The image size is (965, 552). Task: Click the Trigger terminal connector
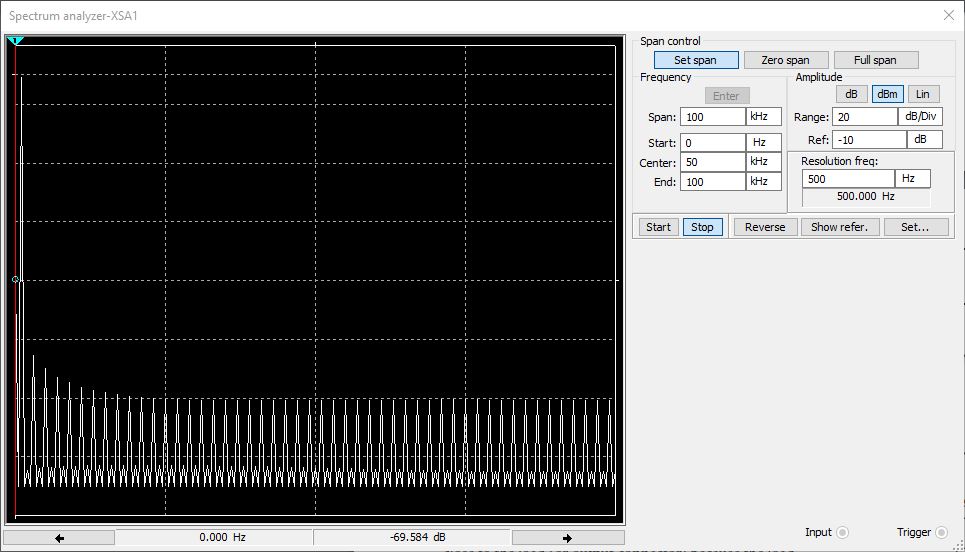[x=941, y=532]
